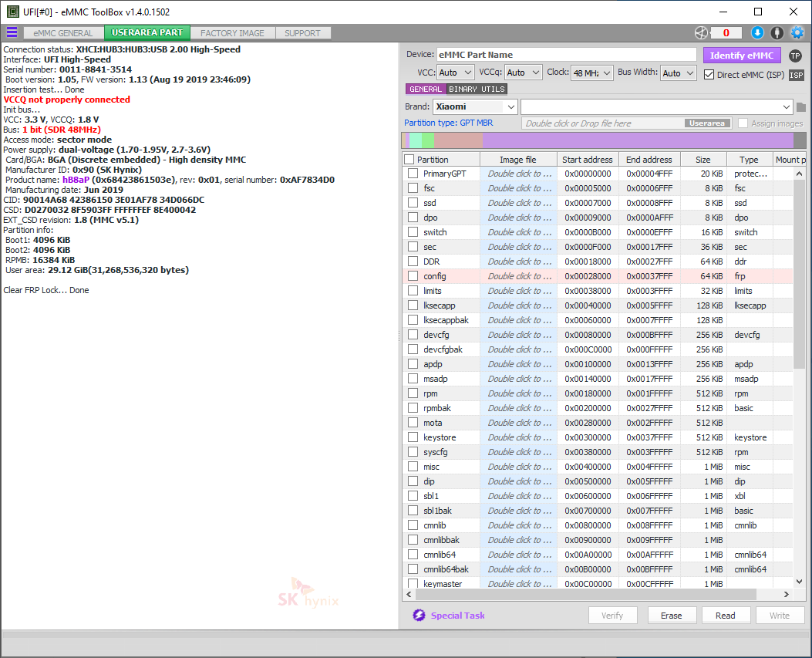Click the Type column header

point(749,160)
